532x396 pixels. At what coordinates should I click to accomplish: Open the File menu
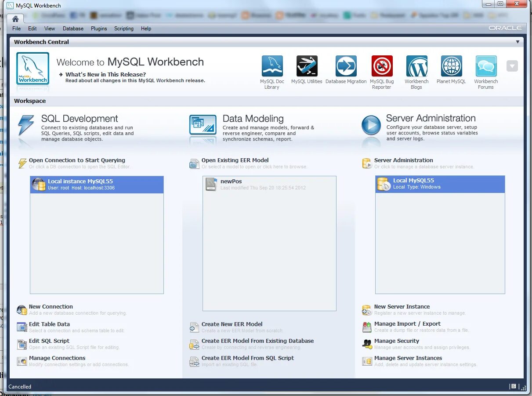pos(16,29)
